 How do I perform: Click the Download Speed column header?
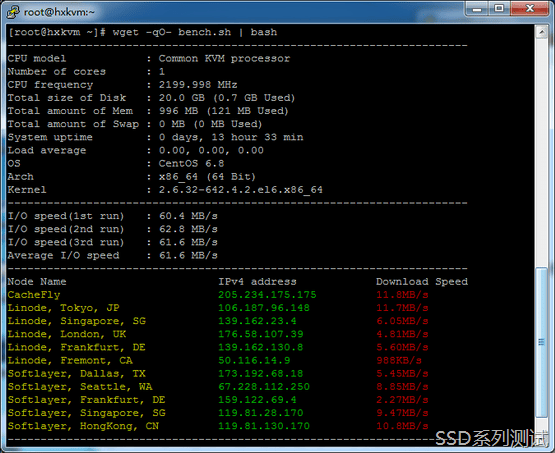tap(422, 282)
